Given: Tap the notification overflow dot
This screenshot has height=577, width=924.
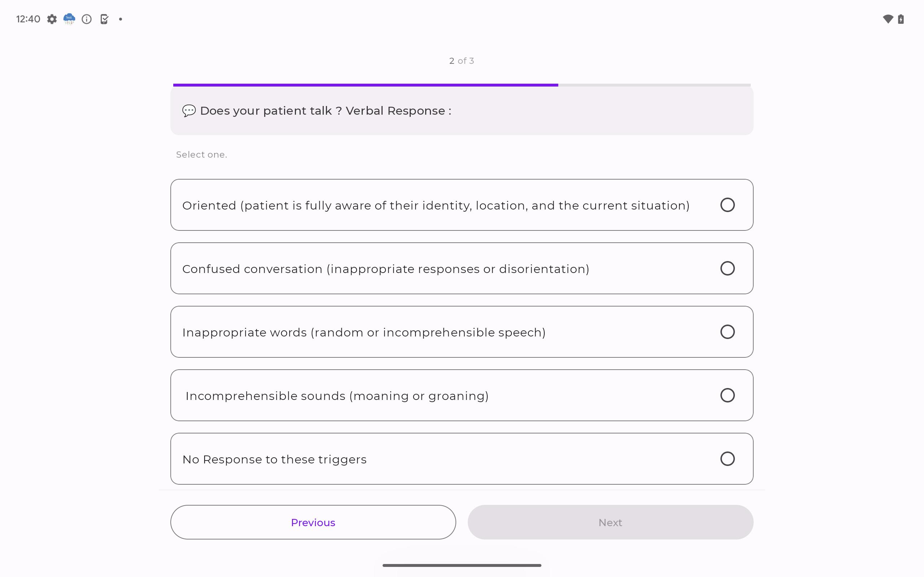Looking at the screenshot, I should click(x=121, y=19).
